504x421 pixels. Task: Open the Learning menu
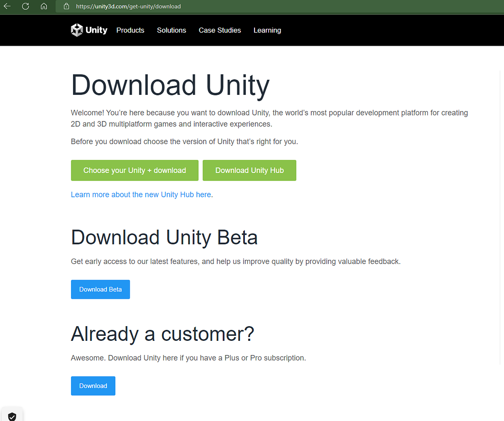click(x=267, y=30)
